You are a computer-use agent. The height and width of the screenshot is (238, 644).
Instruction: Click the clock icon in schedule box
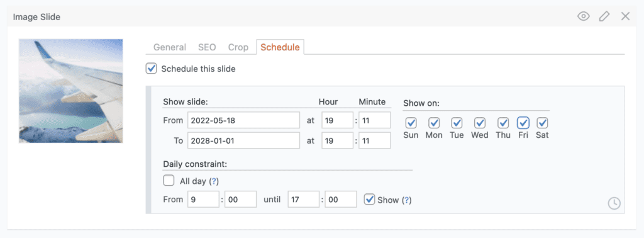[x=614, y=203]
